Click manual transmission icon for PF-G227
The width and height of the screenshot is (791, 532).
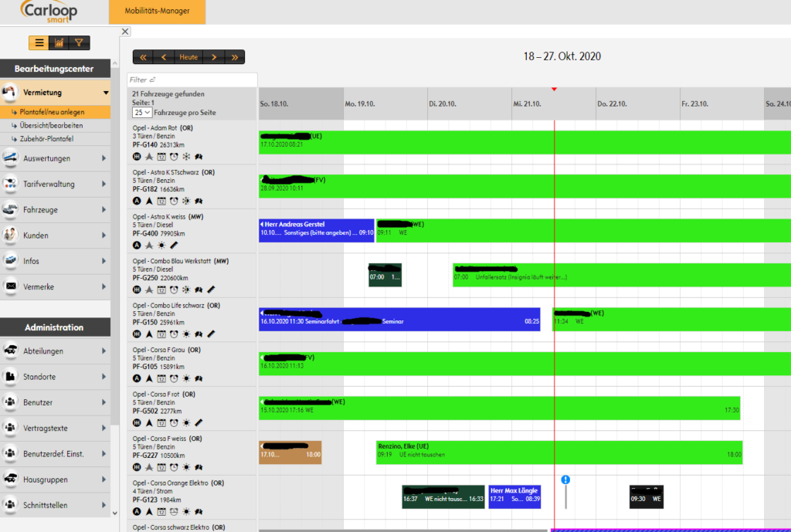(137, 467)
